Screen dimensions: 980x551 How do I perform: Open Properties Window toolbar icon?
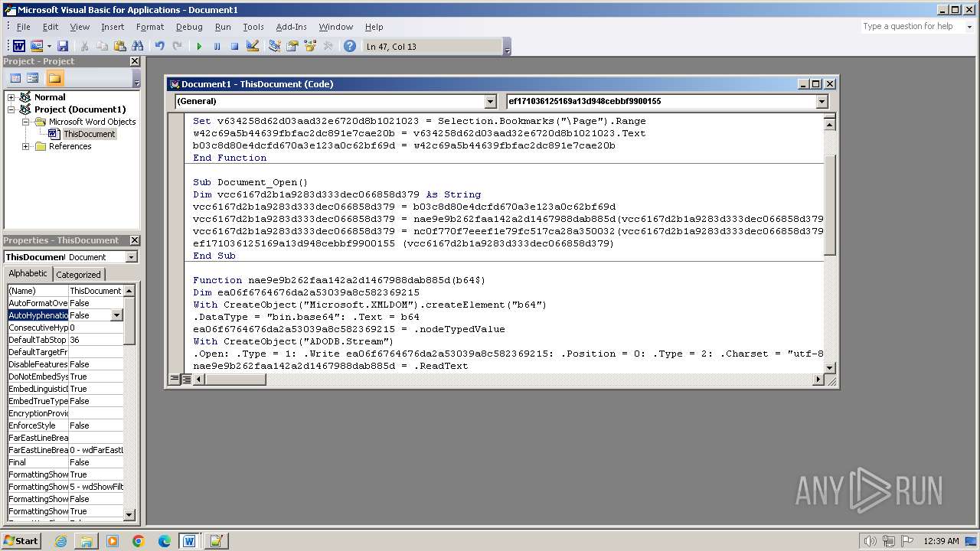click(292, 46)
